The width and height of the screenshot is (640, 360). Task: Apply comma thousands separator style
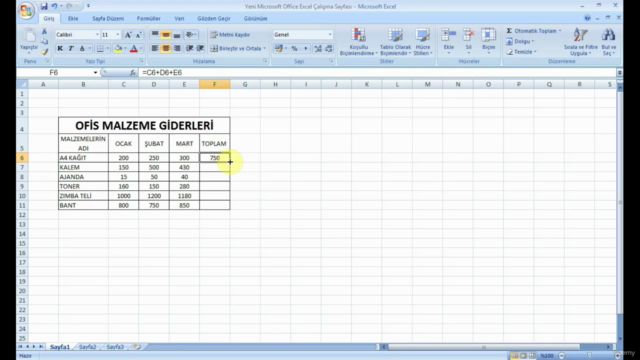(x=305, y=49)
